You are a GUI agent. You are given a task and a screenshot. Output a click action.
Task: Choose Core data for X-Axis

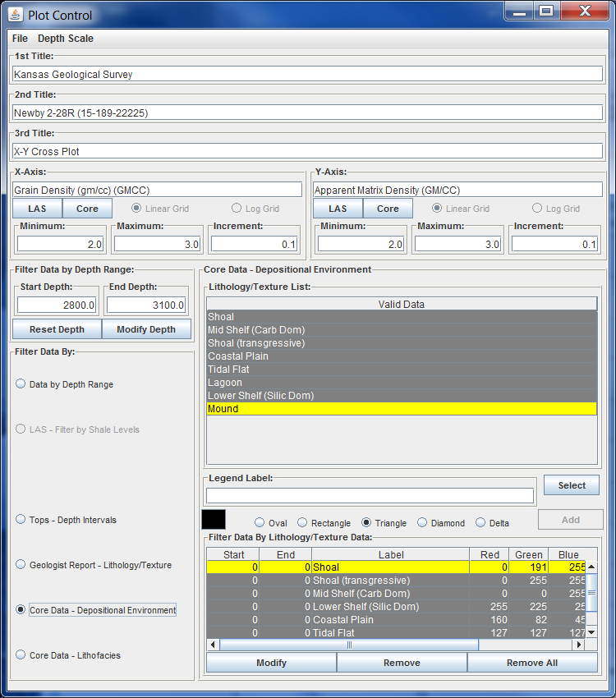87,209
